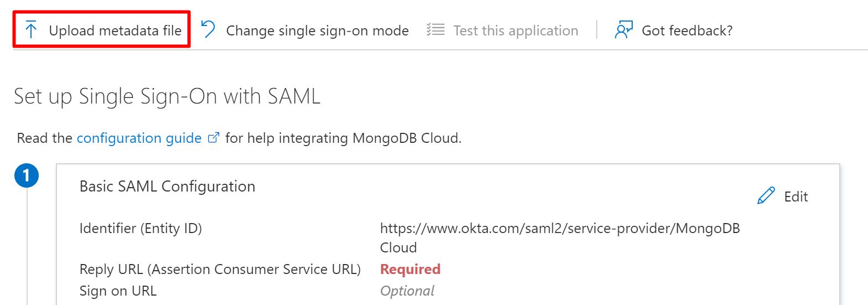Click the Upload metadata file label
This screenshot has height=305, width=868.
[x=115, y=30]
